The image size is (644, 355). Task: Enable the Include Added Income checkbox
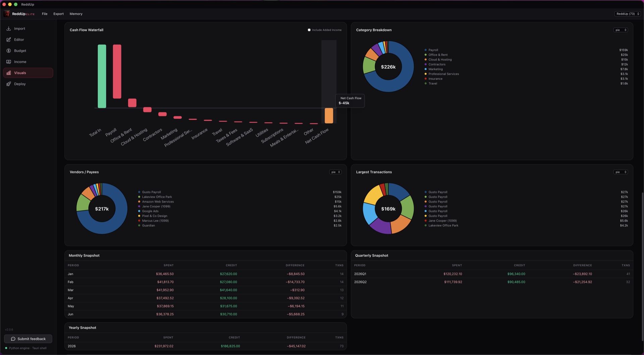309,30
